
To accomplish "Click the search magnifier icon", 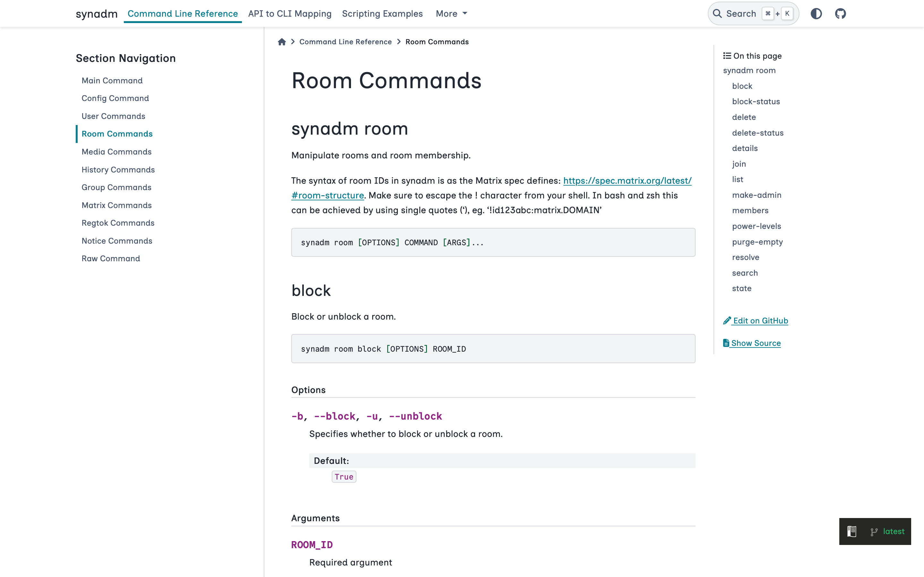I will [x=717, y=14].
